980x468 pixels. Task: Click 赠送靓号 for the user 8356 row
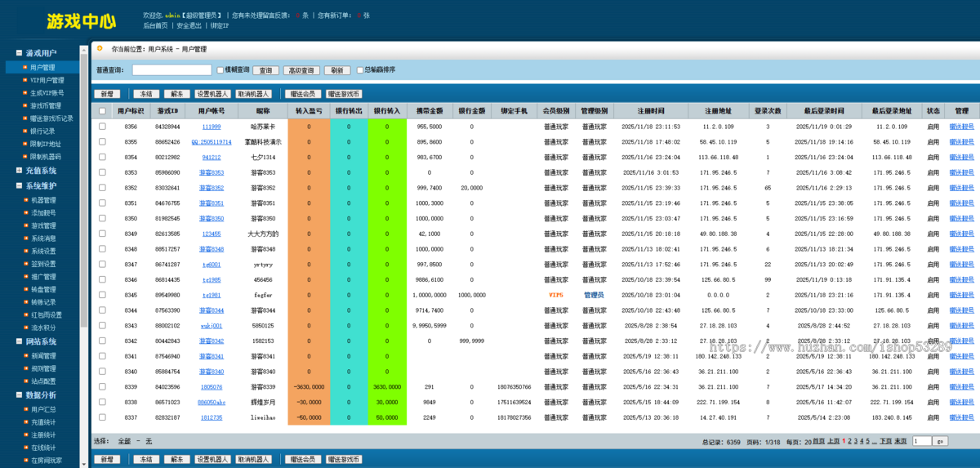pyautogui.click(x=961, y=127)
